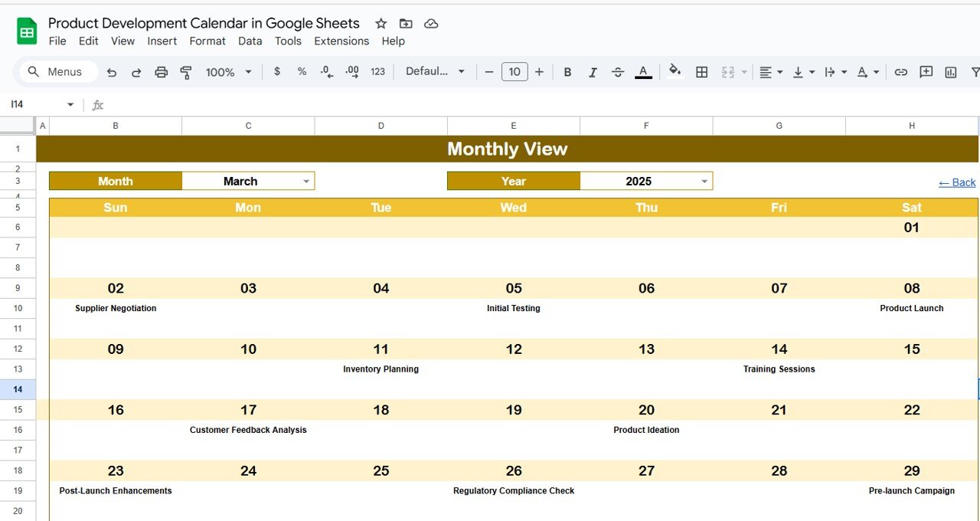The width and height of the screenshot is (980, 521).
Task: Open the Format menu
Action: (x=207, y=41)
